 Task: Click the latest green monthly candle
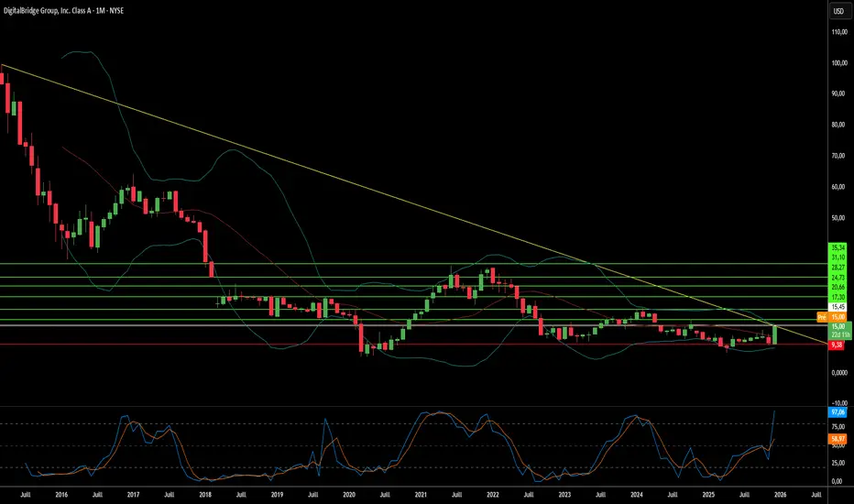(x=775, y=334)
